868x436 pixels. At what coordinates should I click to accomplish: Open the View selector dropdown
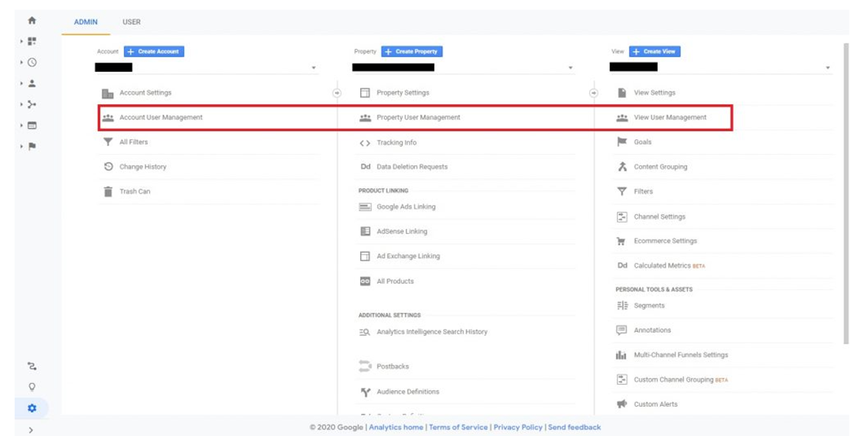point(828,68)
